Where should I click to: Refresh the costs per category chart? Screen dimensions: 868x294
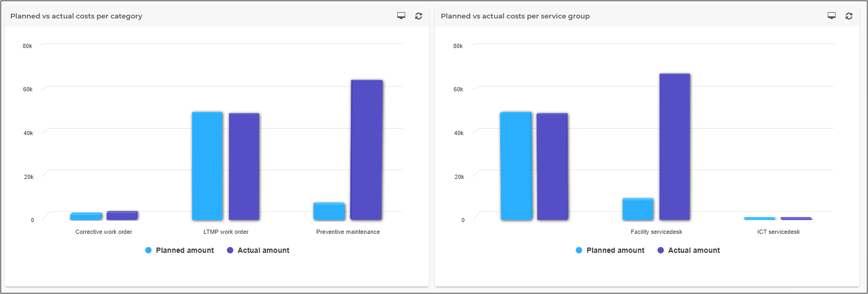pos(418,16)
